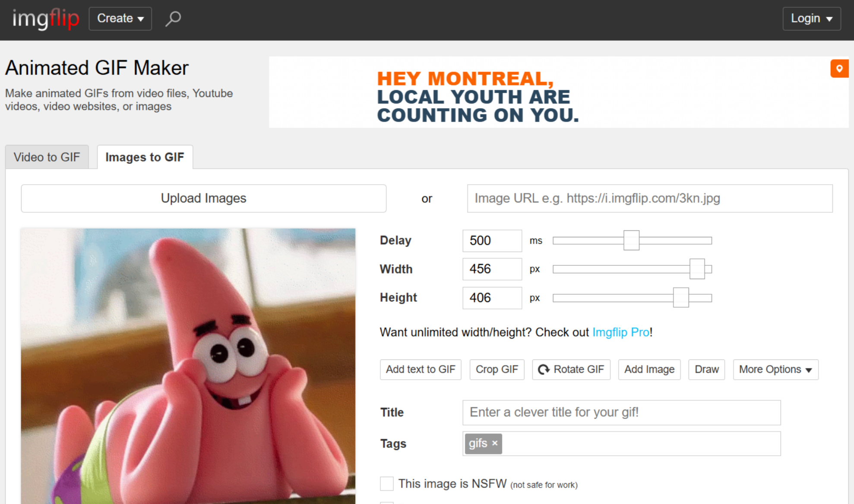Screen dimensions: 854x504
Task: Expand the More Options dropdown
Action: pyautogui.click(x=775, y=369)
